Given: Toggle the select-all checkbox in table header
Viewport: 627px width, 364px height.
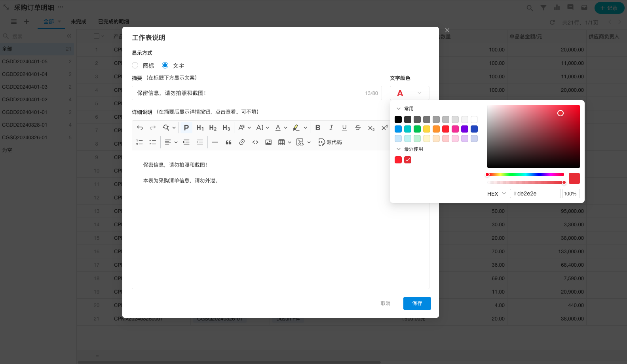Looking at the screenshot, I should coord(97,36).
